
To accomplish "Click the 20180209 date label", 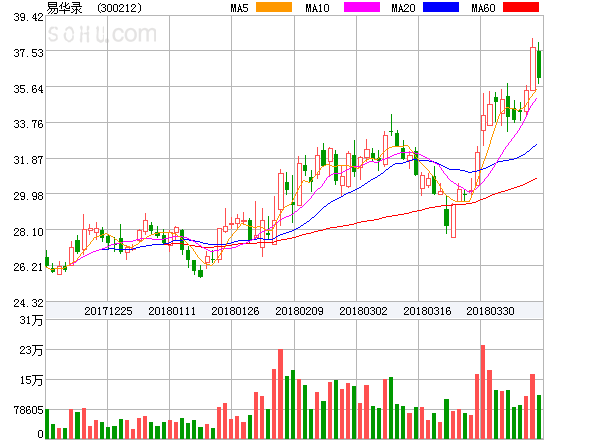I will pyautogui.click(x=299, y=311).
